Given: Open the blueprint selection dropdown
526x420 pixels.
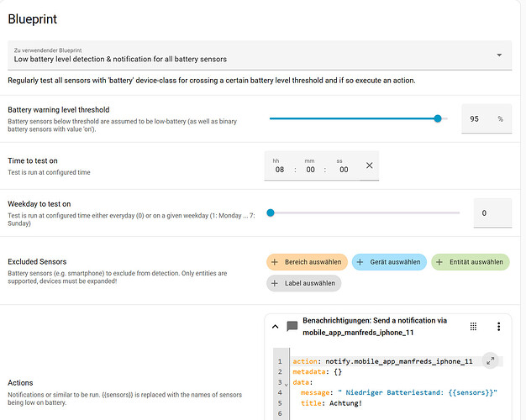Looking at the screenshot, I should point(499,55).
